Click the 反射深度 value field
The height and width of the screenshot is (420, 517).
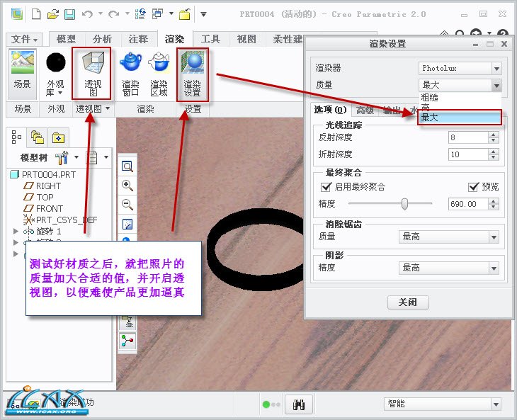click(468, 137)
